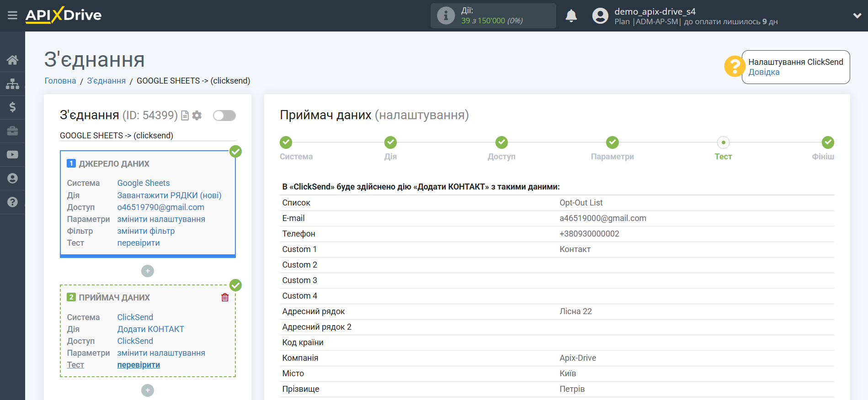Click the ПРИЙМАЧ ДАНИХ header
The height and width of the screenshot is (400, 868).
pos(114,298)
